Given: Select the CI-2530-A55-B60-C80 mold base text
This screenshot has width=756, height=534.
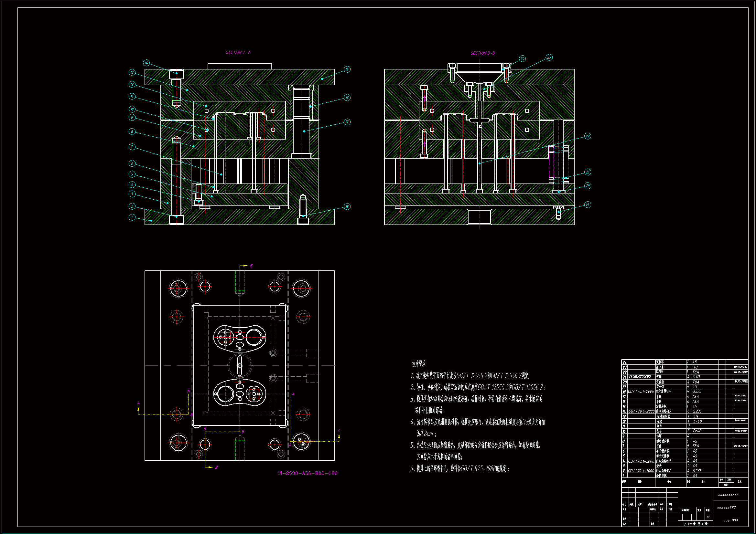Looking at the screenshot, I should coord(307,473).
